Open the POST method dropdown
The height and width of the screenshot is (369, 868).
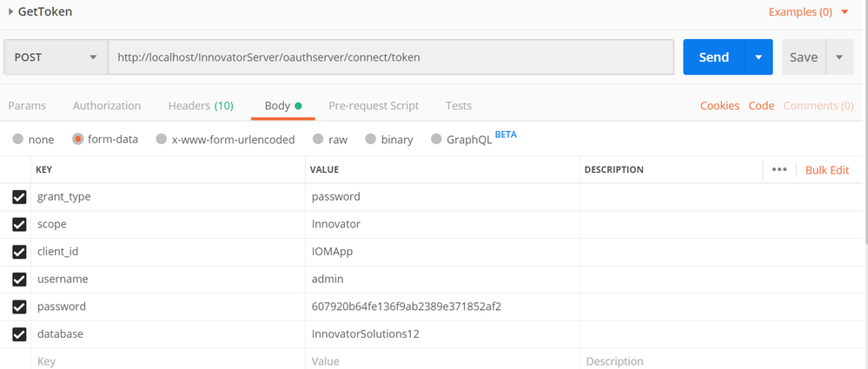pos(56,57)
